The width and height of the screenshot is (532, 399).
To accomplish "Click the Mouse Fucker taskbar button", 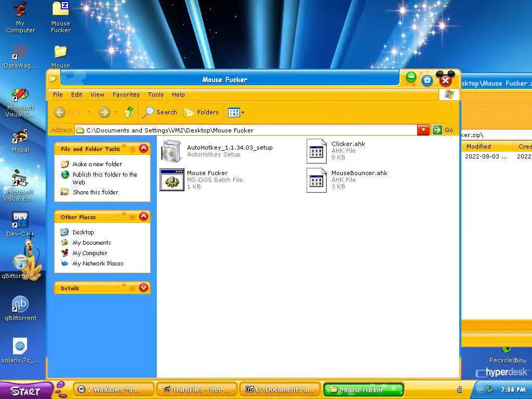I will [363, 390].
